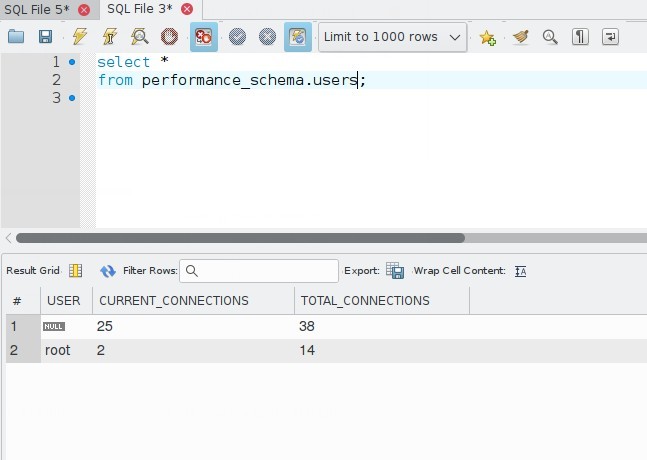Add snippet to favorites star icon
The height and width of the screenshot is (460, 647).
(x=487, y=38)
